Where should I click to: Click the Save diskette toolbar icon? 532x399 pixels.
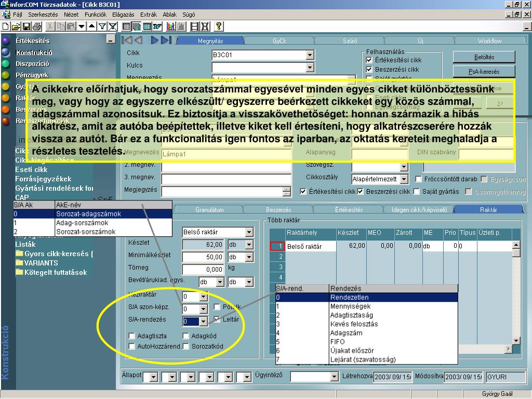[x=26, y=26]
